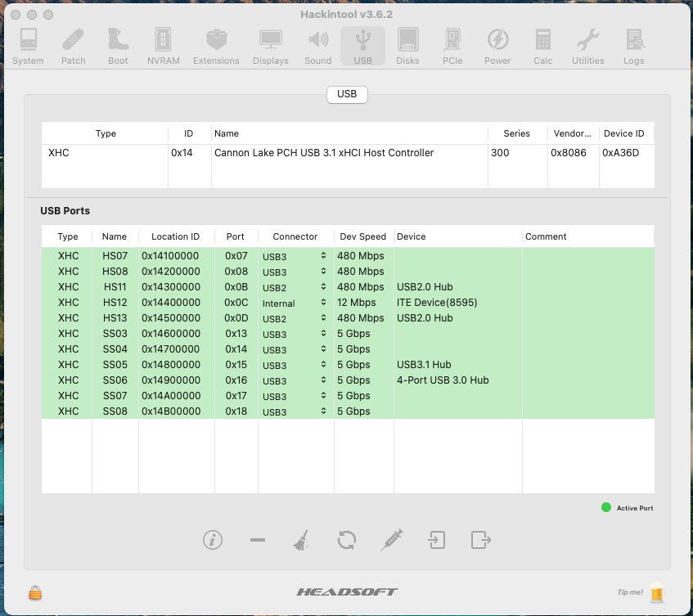Click the syringe inject icon
Image resolution: width=693 pixels, height=616 pixels.
point(392,540)
